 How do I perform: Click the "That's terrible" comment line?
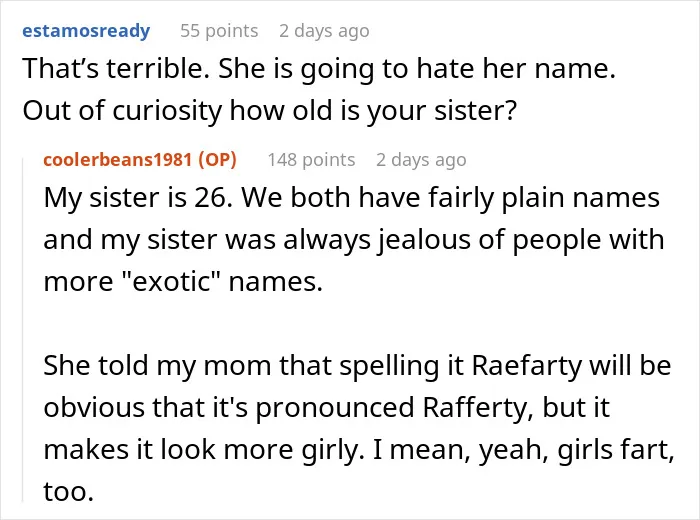319,69
